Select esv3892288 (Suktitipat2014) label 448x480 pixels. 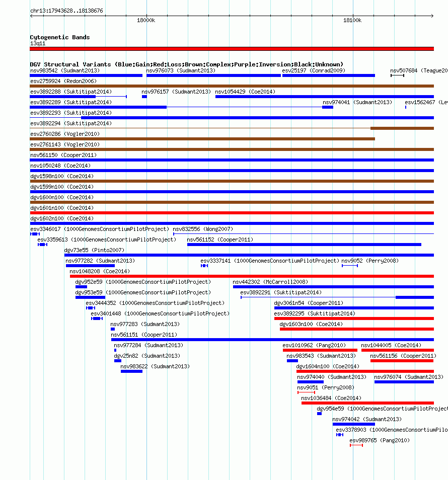coord(71,92)
